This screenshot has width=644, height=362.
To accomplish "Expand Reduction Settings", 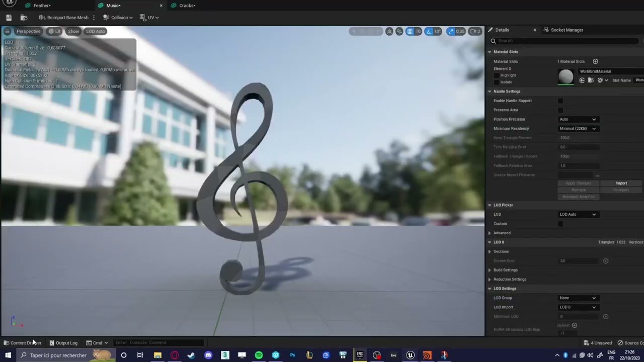I will (490, 280).
